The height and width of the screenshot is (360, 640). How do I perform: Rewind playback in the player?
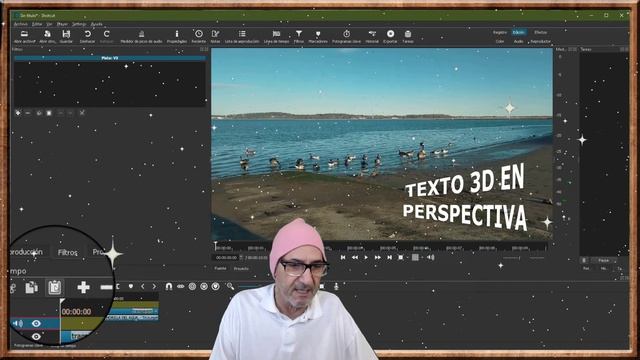(x=355, y=258)
